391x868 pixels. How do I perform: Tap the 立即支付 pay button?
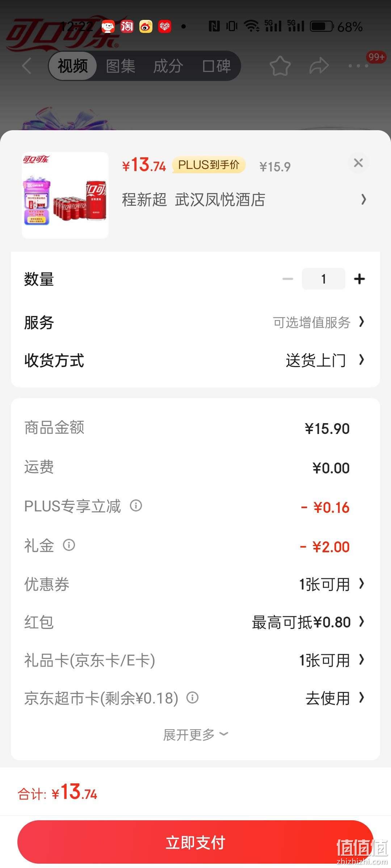tap(195, 842)
